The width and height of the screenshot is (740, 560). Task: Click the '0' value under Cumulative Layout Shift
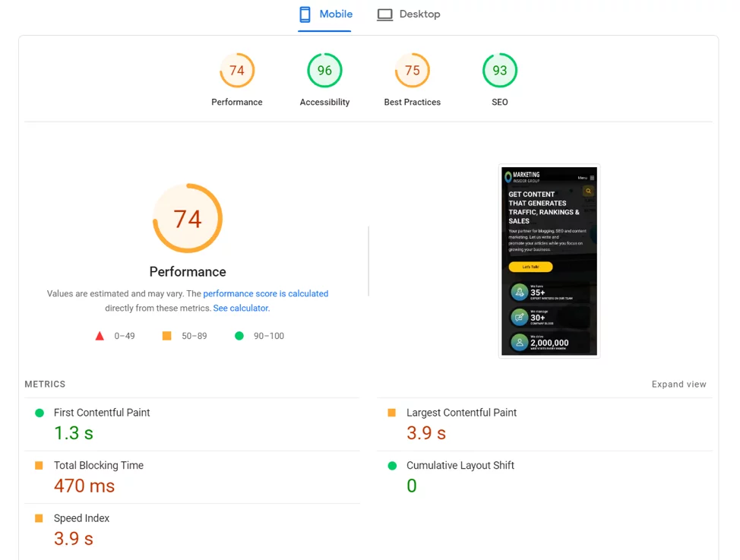[x=412, y=486]
